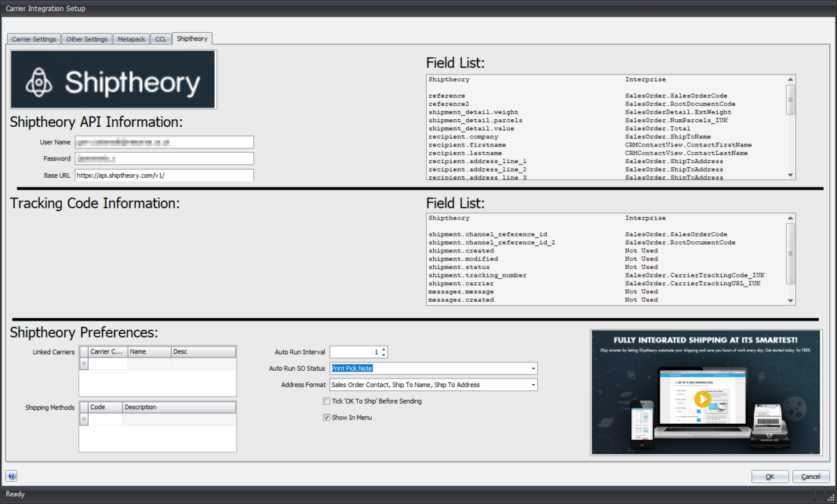The width and height of the screenshot is (837, 504).
Task: Increase the Auto Run Interval value
Action: pyautogui.click(x=382, y=349)
